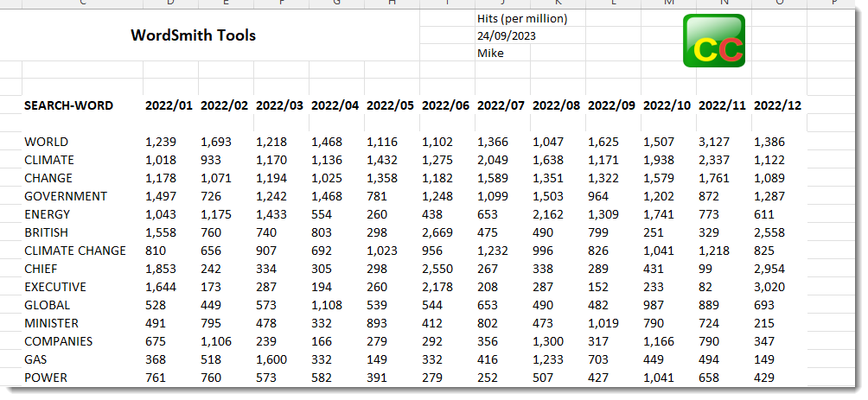Viewport: 868px width, 400px height.
Task: Select the 2022/06 header cell
Action: (445, 105)
